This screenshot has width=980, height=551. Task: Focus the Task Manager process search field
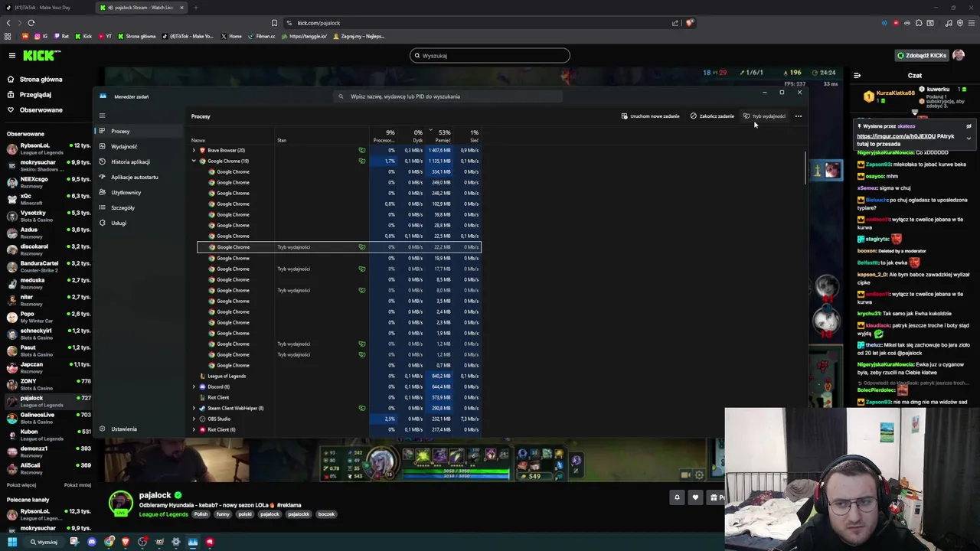point(448,96)
